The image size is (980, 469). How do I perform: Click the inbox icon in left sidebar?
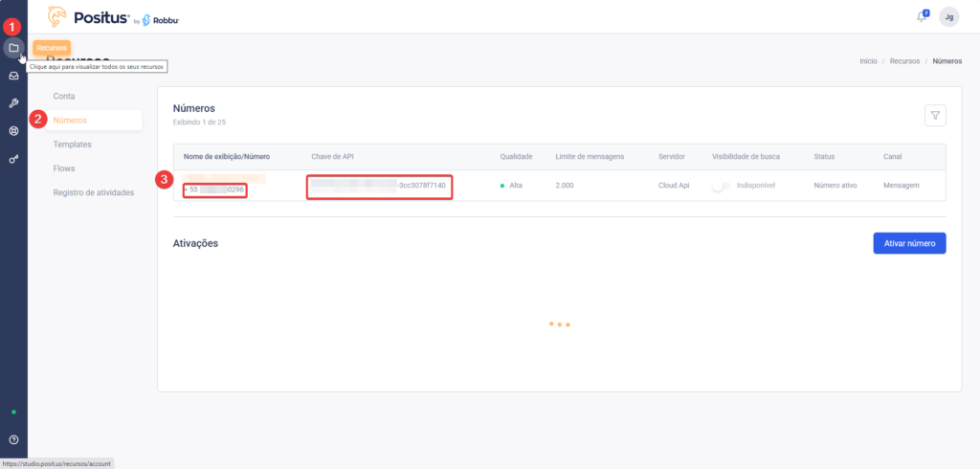(13, 76)
